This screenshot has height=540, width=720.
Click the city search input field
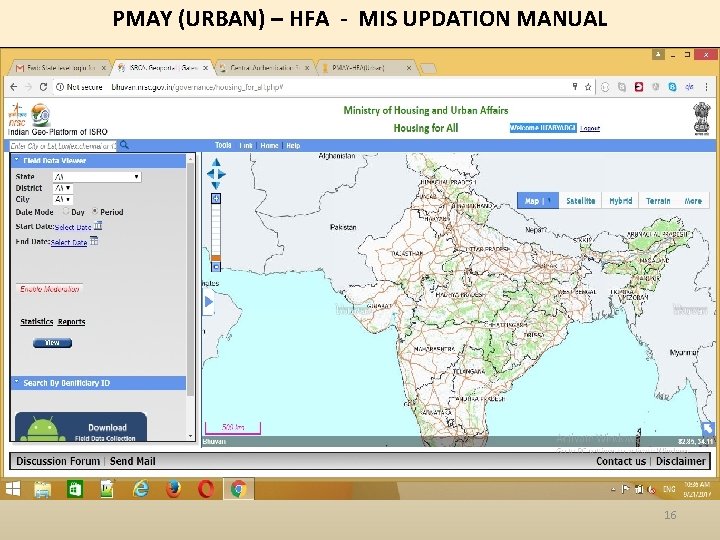point(63,146)
